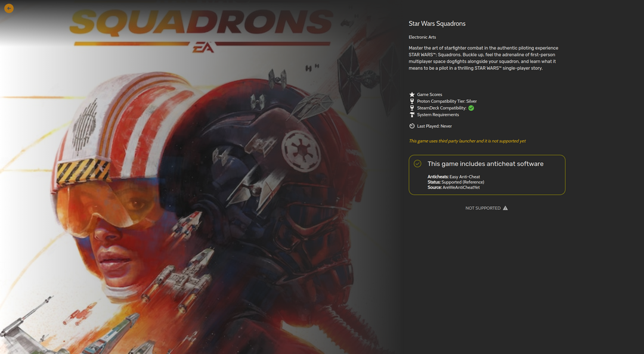Click the circled check icon in anticheat box
Screen dimensions: 644x354
(417, 163)
